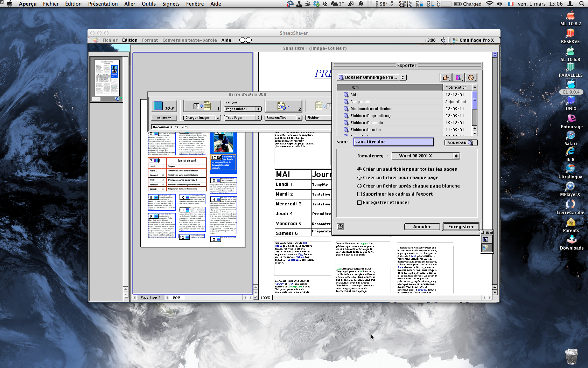588x368 pixels.
Task: Open the SheepShaver Format menu
Action: (150, 40)
